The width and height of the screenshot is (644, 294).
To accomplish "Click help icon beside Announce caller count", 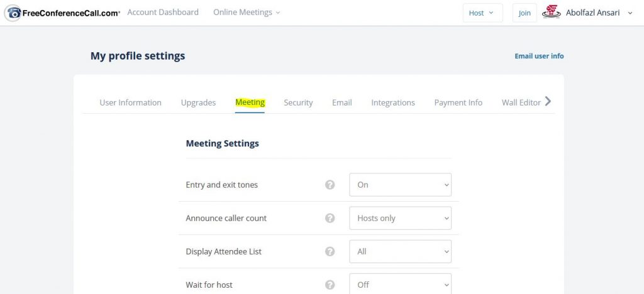I will tap(330, 218).
